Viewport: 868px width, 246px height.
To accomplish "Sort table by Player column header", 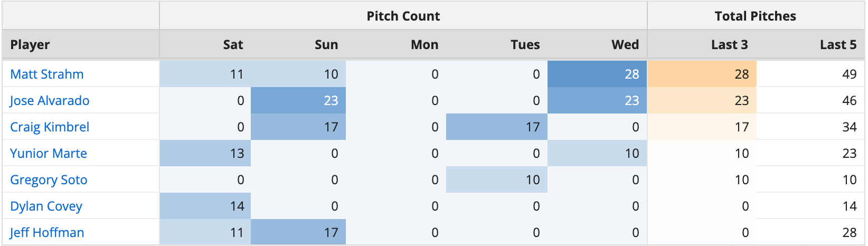I will coord(30,44).
